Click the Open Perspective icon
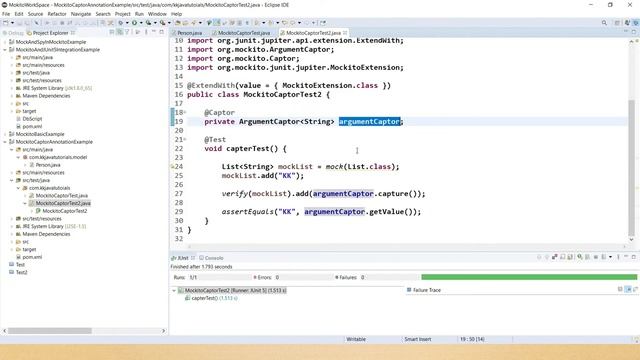The image size is (640, 360). click(x=617, y=23)
